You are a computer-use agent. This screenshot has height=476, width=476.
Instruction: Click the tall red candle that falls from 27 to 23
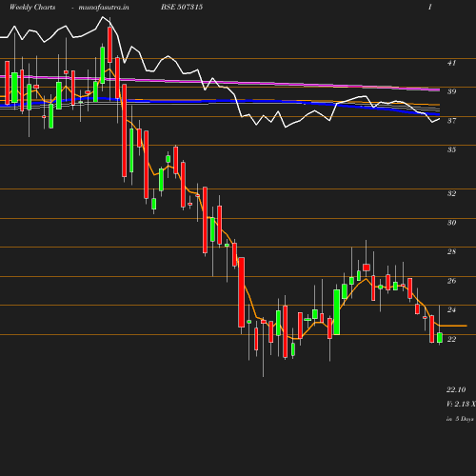[x=242, y=292]
